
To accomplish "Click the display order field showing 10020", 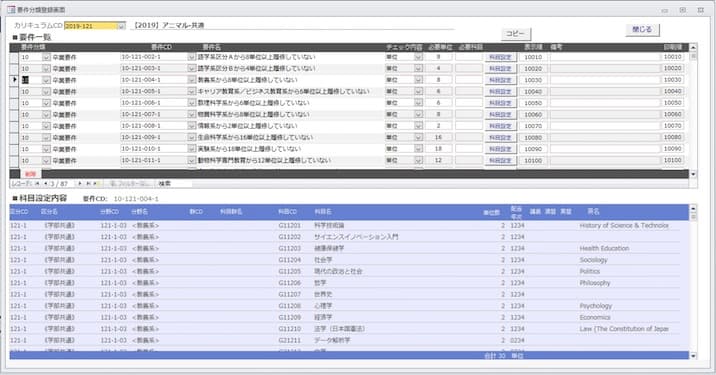I will tap(533, 69).
